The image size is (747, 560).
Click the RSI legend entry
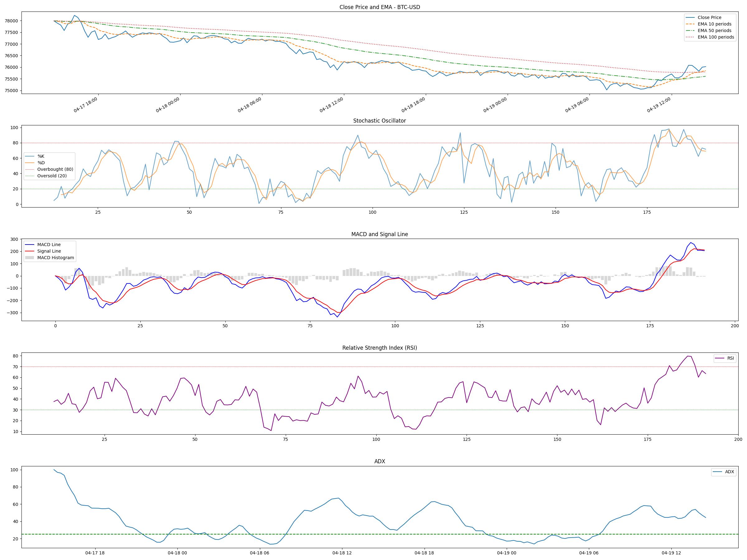(x=731, y=358)
